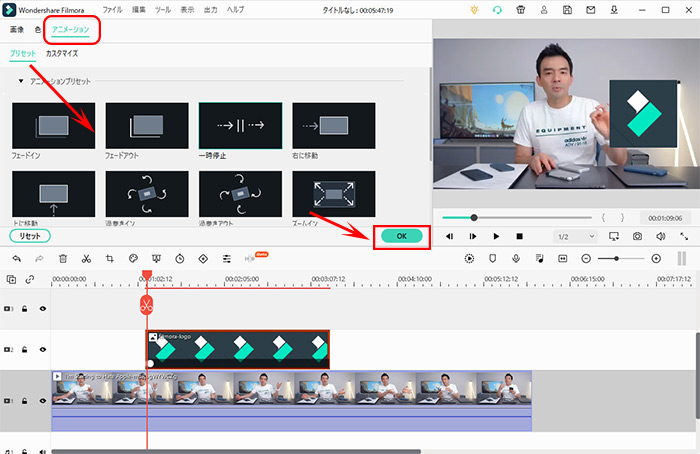Stop playback with square button

[519, 236]
